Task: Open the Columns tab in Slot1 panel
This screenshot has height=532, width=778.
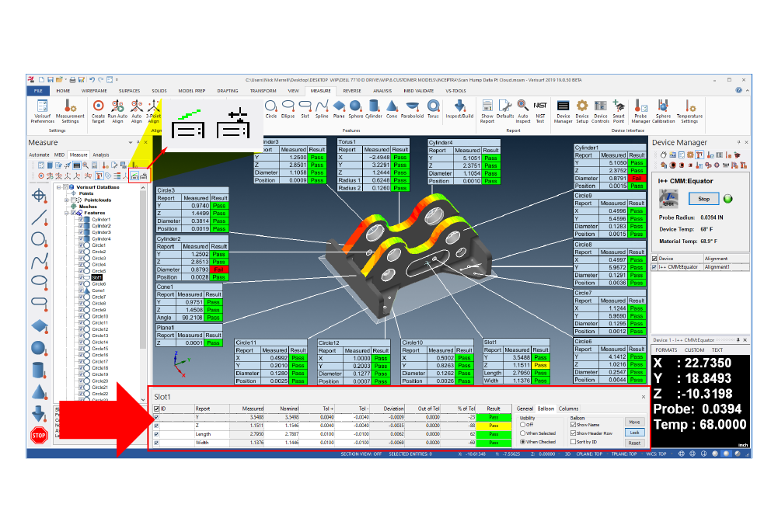Action: point(569,409)
